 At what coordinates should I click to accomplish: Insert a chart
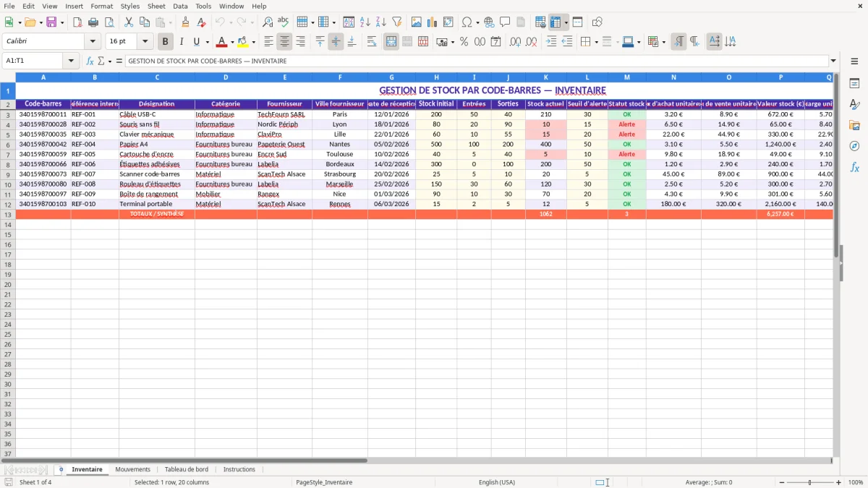(x=432, y=22)
